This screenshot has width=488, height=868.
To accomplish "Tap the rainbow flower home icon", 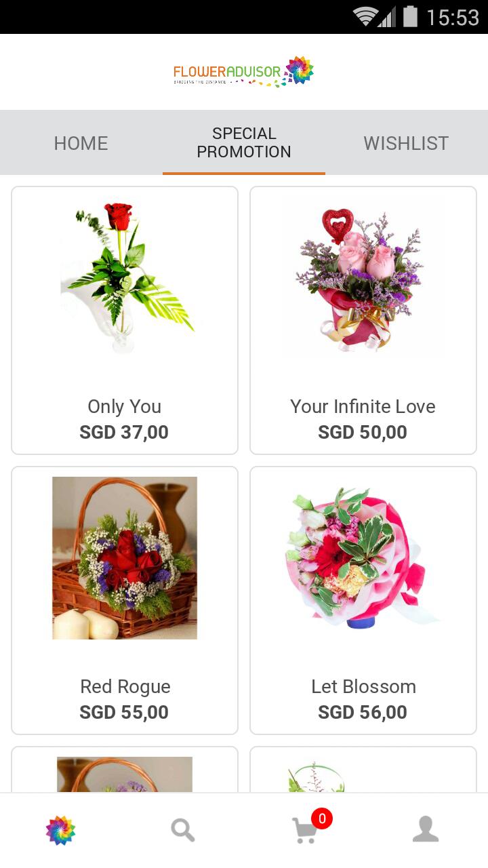I will tap(60, 830).
